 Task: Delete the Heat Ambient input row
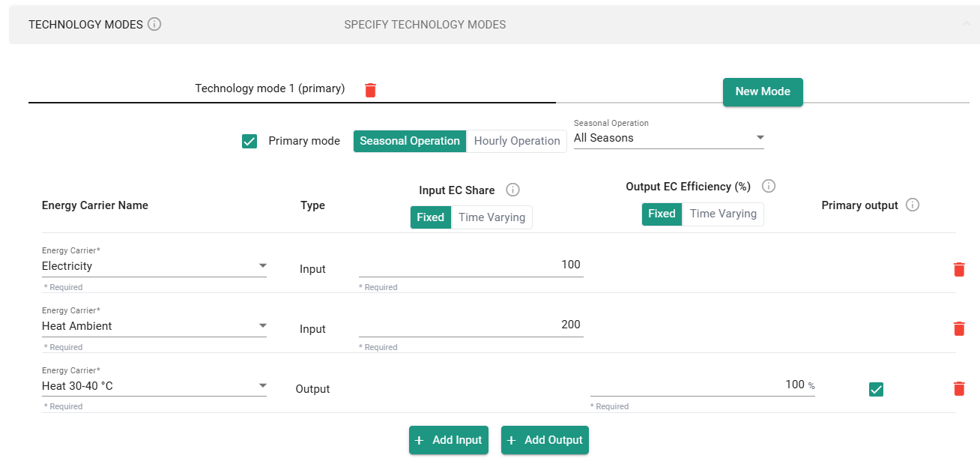(958, 328)
